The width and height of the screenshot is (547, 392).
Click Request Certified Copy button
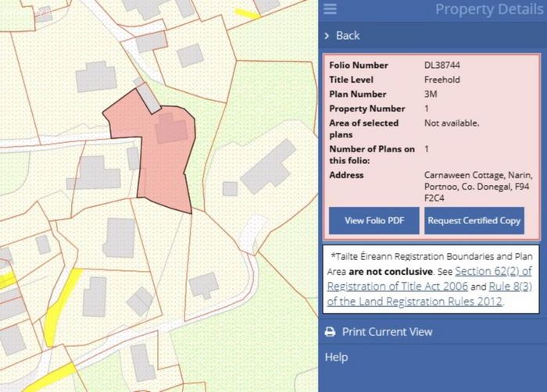tap(474, 221)
